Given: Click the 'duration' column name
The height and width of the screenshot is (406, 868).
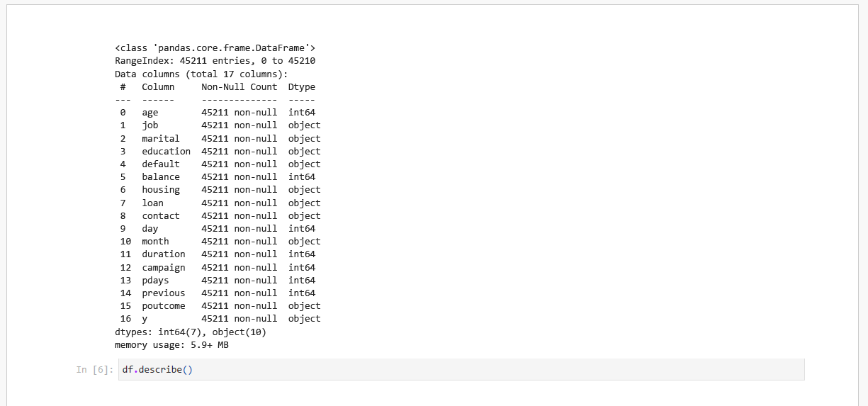Looking at the screenshot, I should click(163, 254).
